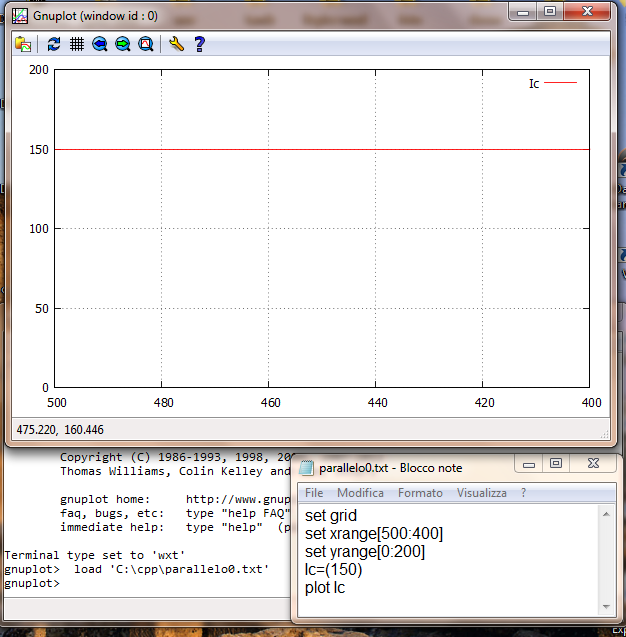
Task: Click the Ic legend entry in plot
Action: 534,84
